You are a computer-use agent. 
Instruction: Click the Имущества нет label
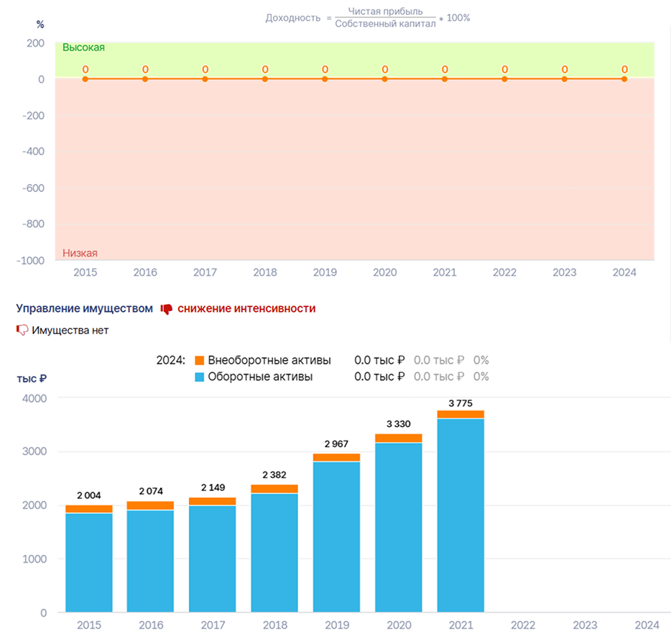point(70,331)
